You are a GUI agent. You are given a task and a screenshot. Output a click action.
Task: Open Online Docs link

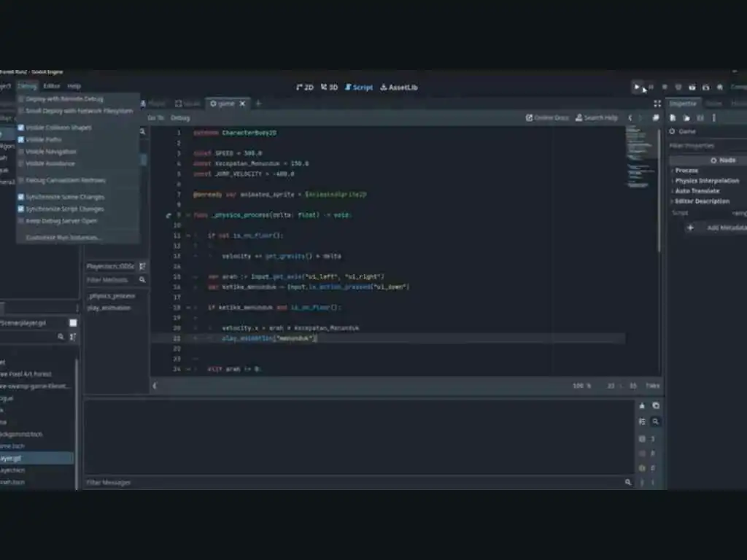pyautogui.click(x=547, y=117)
